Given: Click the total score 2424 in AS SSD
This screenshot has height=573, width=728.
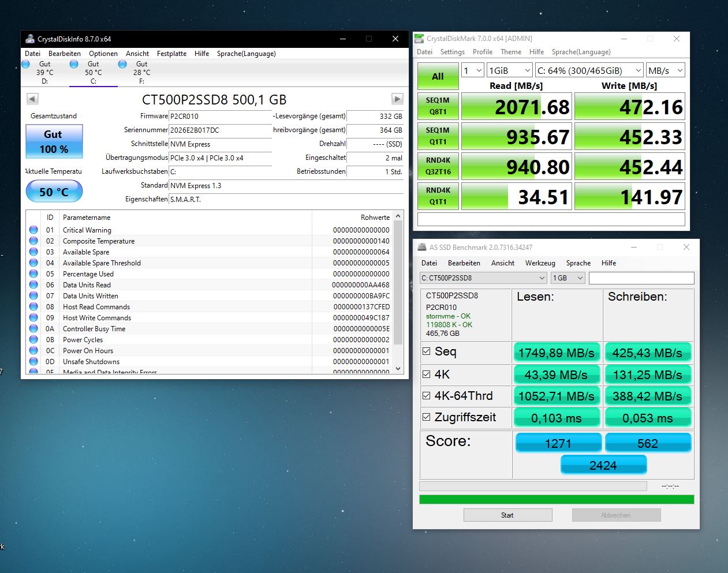Looking at the screenshot, I should [x=603, y=465].
